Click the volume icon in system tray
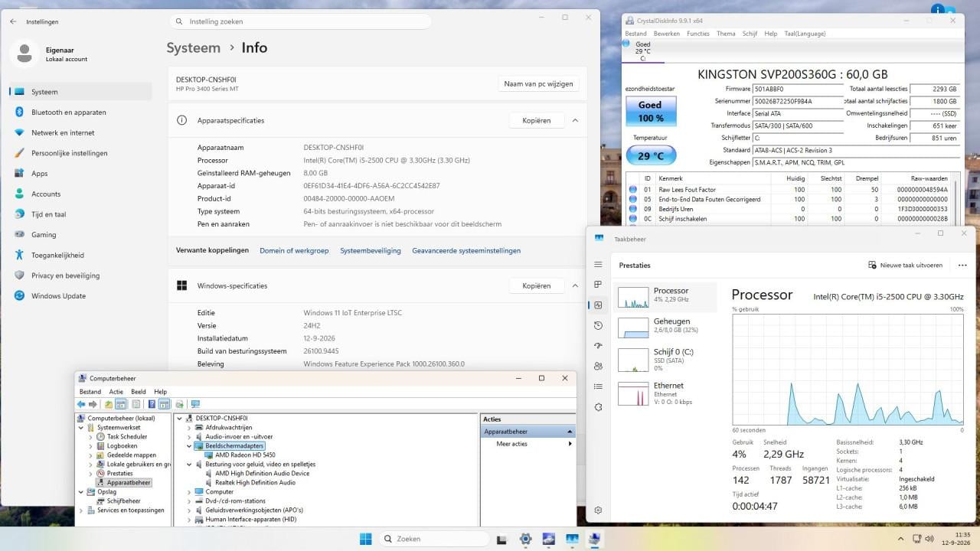 tap(929, 539)
